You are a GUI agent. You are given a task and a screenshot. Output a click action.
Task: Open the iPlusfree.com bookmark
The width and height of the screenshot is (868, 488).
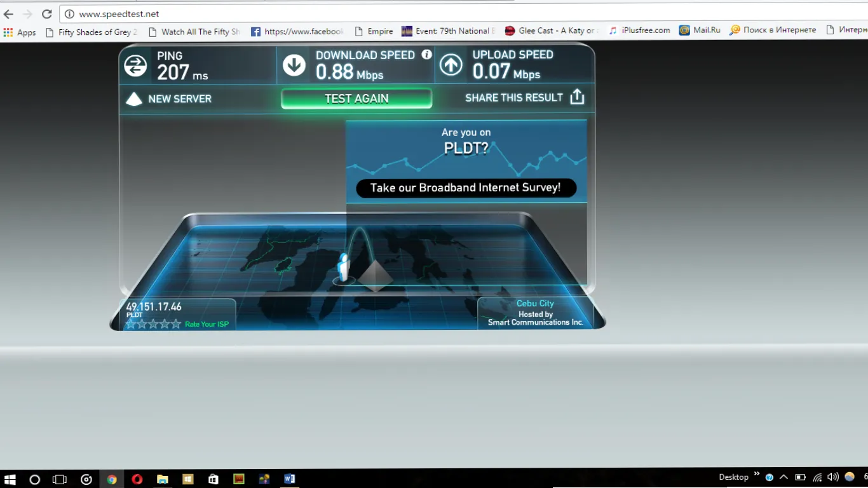(x=639, y=30)
